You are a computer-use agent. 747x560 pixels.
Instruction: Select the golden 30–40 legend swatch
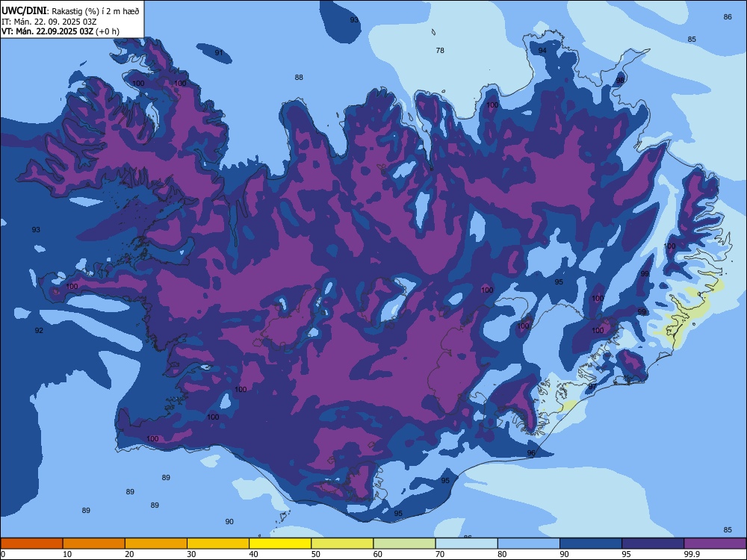(x=218, y=544)
